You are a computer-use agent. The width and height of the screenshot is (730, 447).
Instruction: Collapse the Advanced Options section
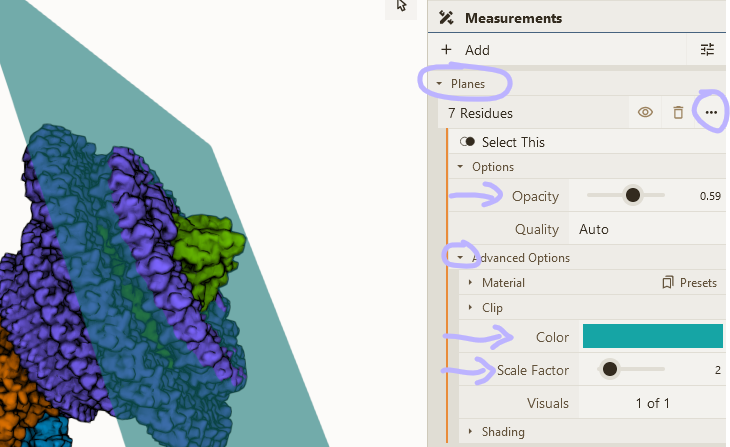(x=461, y=258)
